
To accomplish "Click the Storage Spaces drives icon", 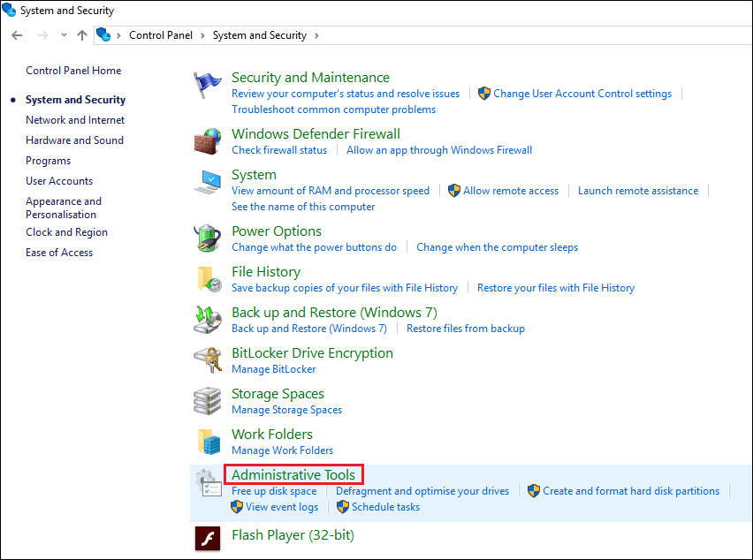I will click(208, 401).
